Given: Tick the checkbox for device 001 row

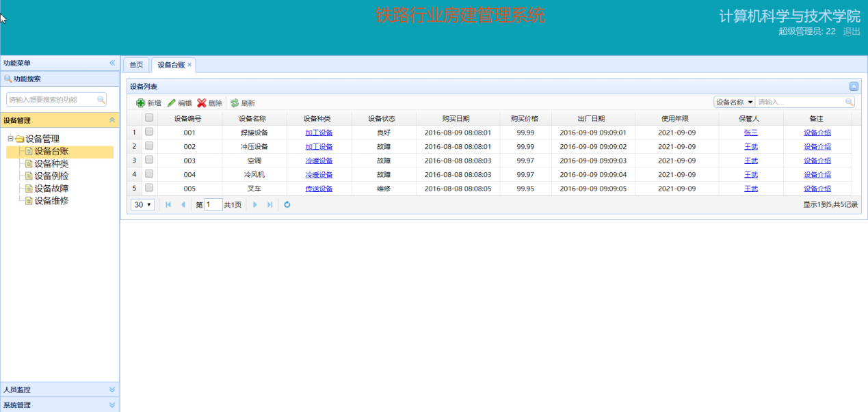Looking at the screenshot, I should (x=149, y=132).
